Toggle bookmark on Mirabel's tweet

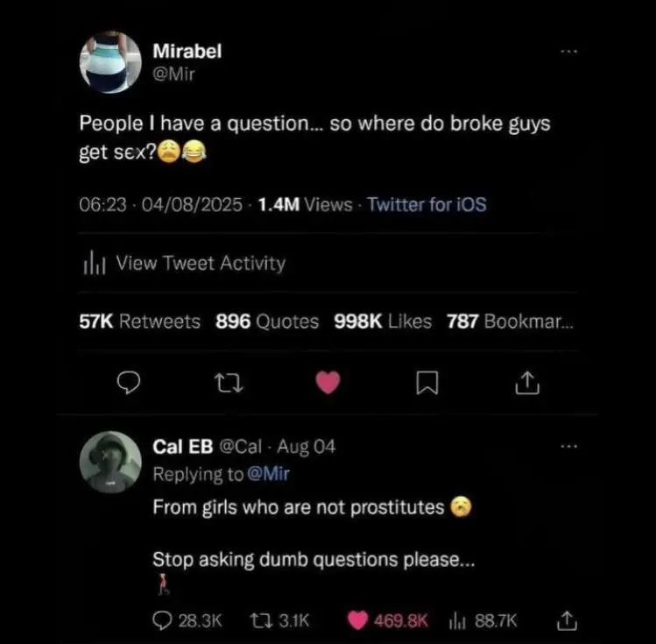click(426, 382)
